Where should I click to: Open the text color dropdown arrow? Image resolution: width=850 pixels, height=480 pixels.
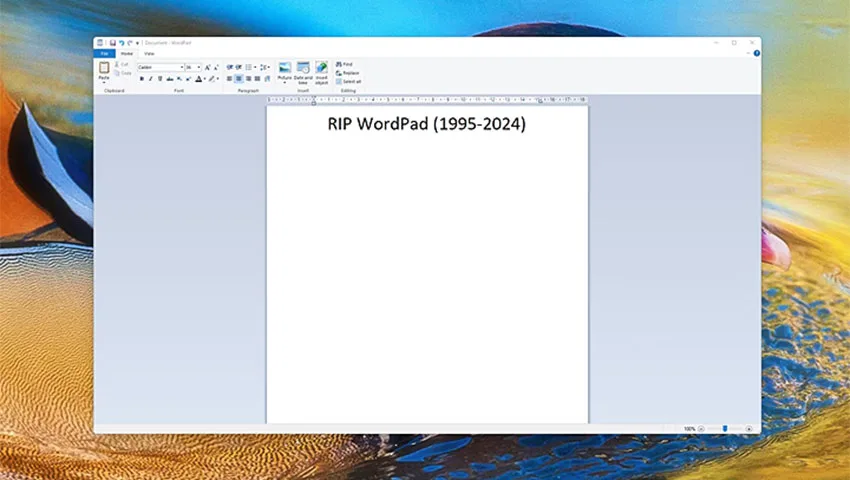[x=204, y=79]
